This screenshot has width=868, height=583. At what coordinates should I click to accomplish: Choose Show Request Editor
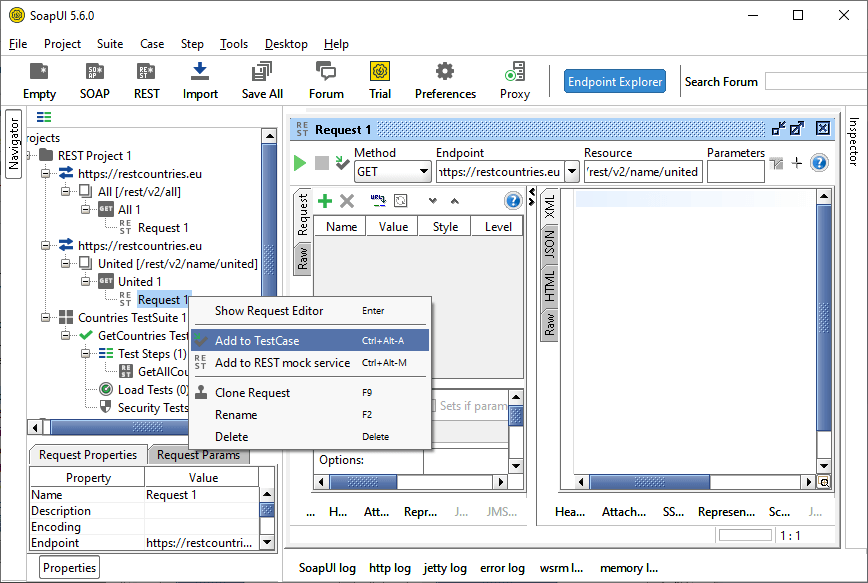click(x=309, y=311)
